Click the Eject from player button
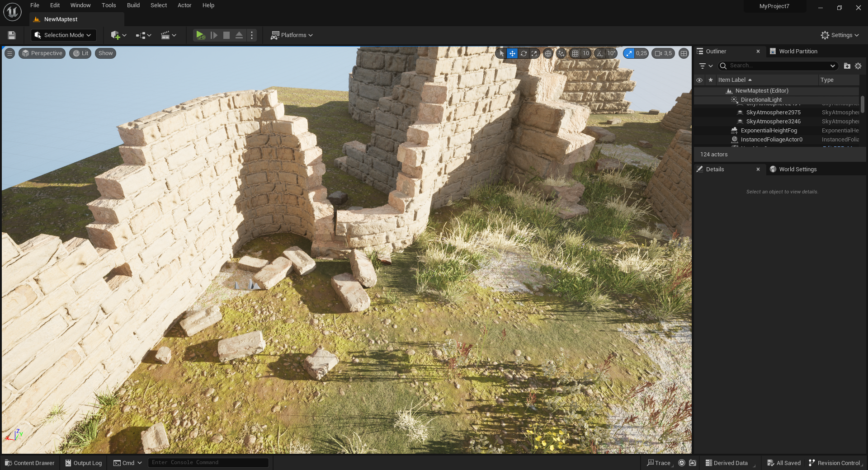The image size is (868, 470). pos(239,35)
